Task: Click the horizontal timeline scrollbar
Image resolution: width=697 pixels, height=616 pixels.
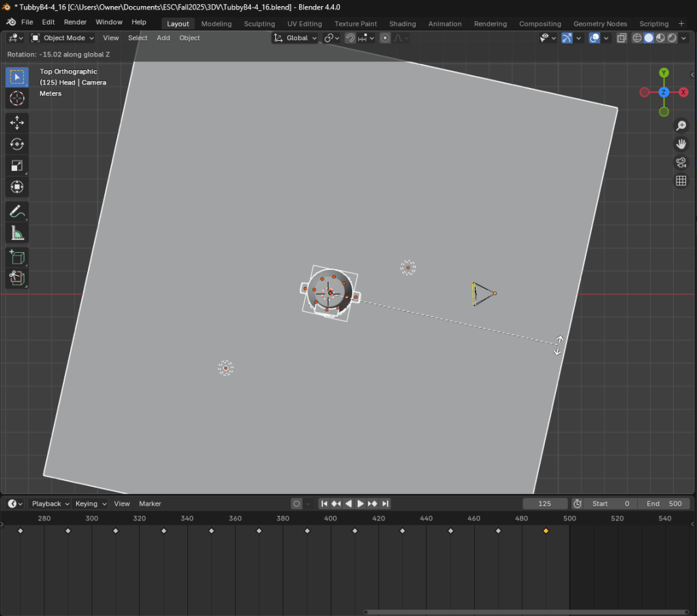Action: (x=526, y=611)
